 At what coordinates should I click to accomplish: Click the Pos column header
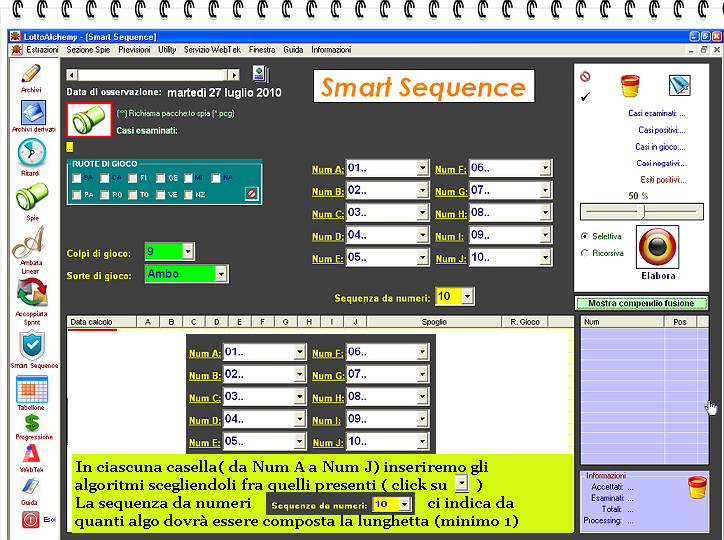pyautogui.click(x=680, y=322)
